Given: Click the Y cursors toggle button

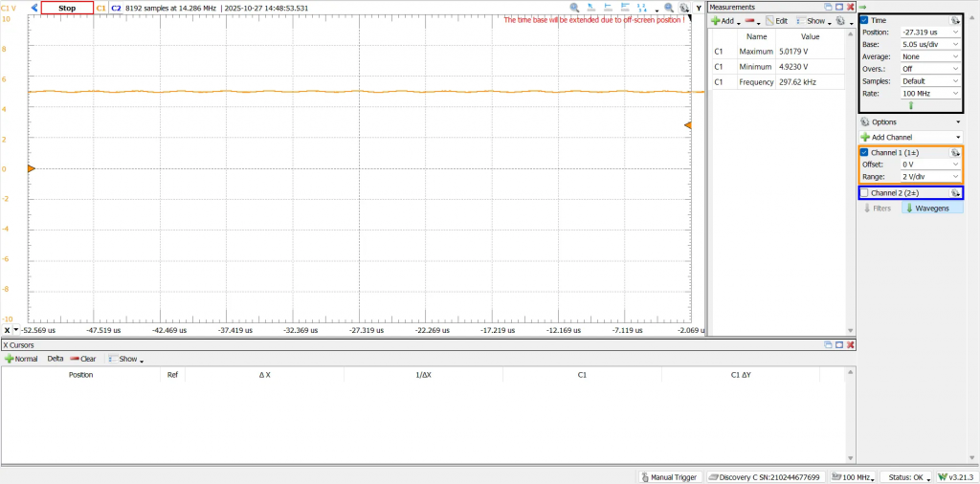Looking at the screenshot, I should point(699,8).
